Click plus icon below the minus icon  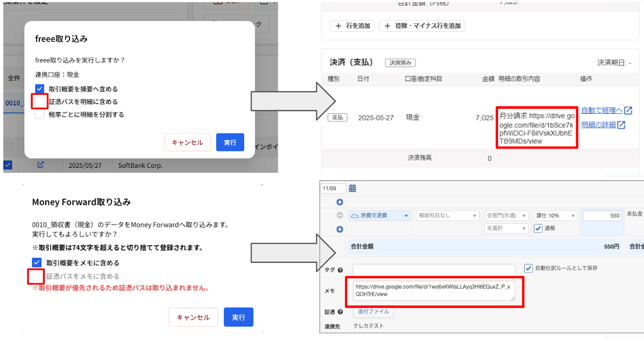point(340,229)
